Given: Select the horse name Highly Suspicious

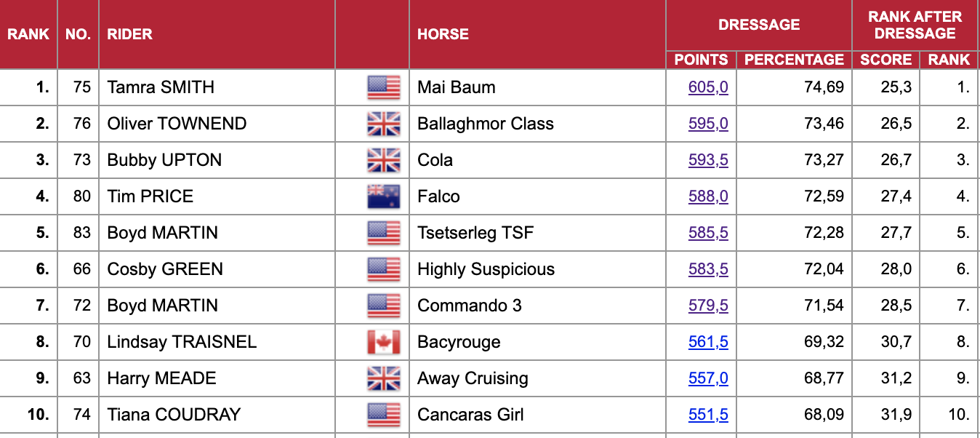Looking at the screenshot, I should pos(486,269).
